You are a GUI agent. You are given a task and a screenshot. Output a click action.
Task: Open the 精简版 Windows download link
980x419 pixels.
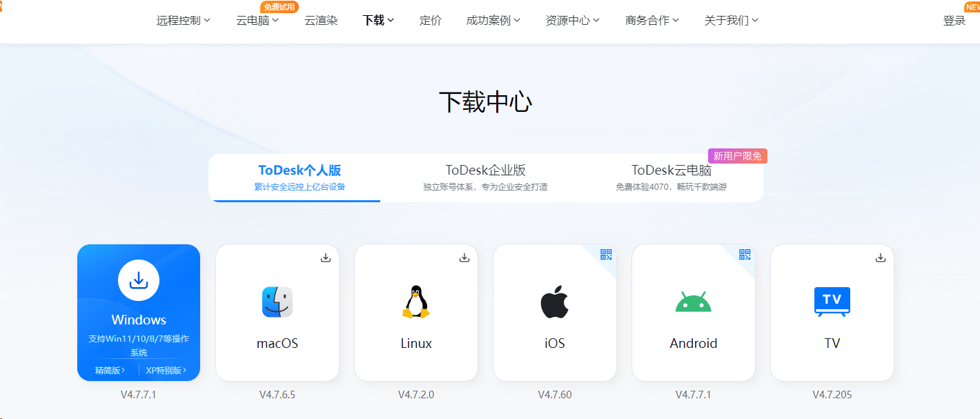coord(110,371)
